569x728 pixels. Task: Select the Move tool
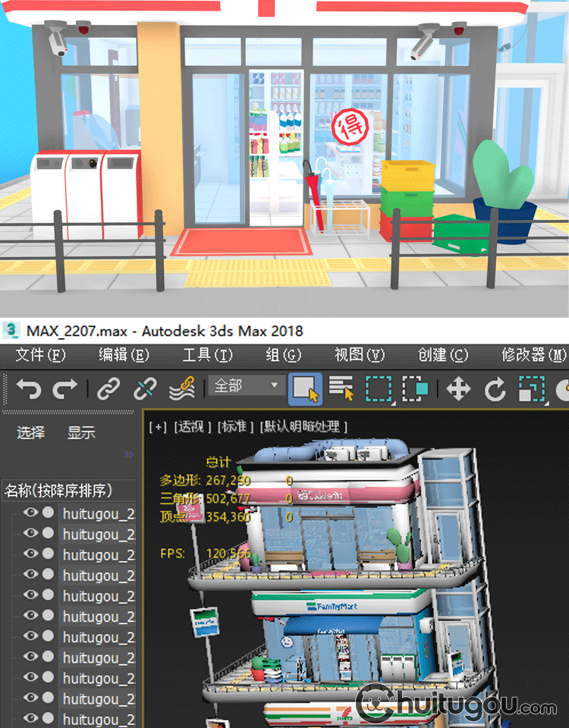tap(458, 390)
